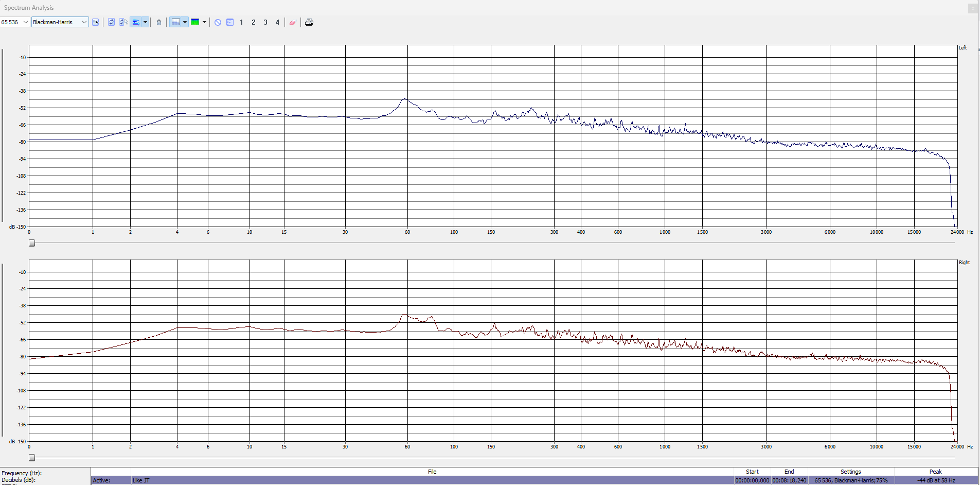Expand the arrow beside the waveform mode button
The image size is (980, 485).
(x=146, y=22)
